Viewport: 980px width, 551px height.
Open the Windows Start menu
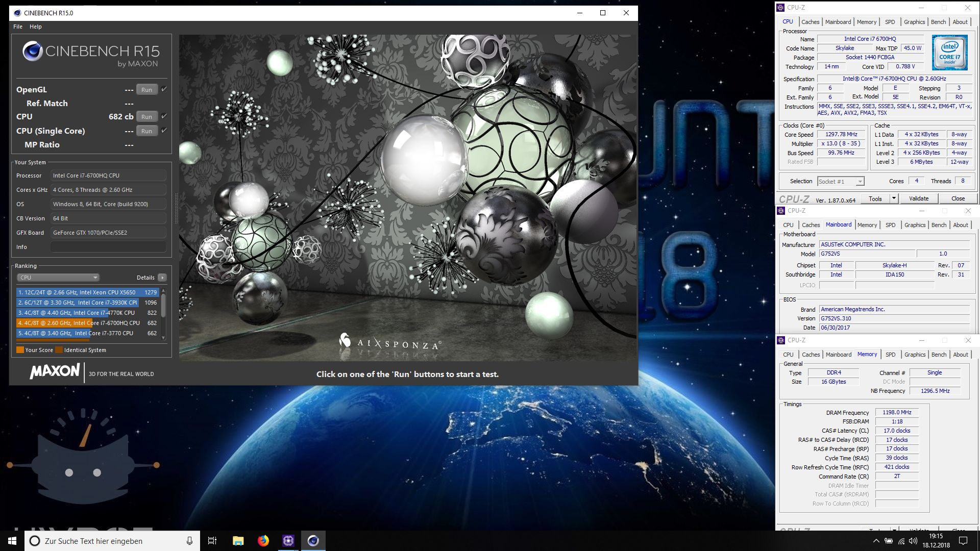coord(12,541)
